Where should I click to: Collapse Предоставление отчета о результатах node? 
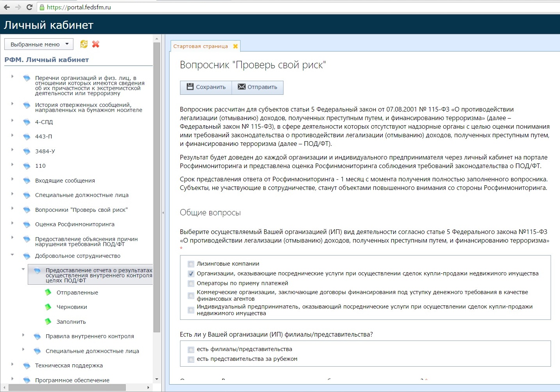[23, 269]
